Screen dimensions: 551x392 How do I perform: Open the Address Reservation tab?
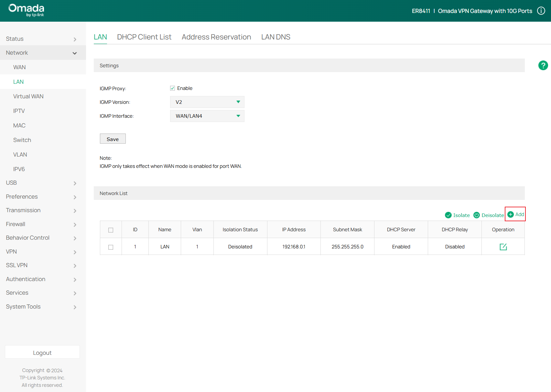[216, 37]
